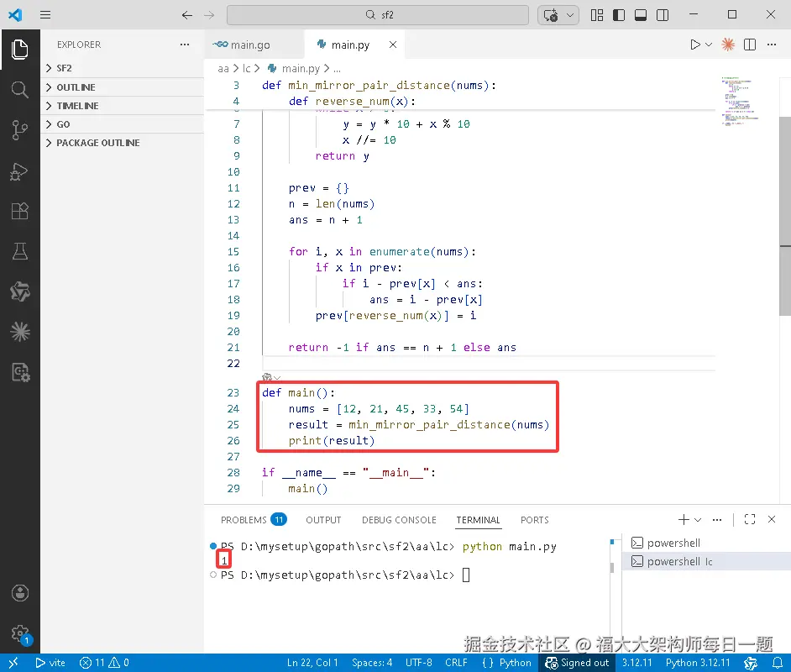Screen dimensions: 791x672
Task: Open editor More Actions ellipsis
Action: (772, 45)
